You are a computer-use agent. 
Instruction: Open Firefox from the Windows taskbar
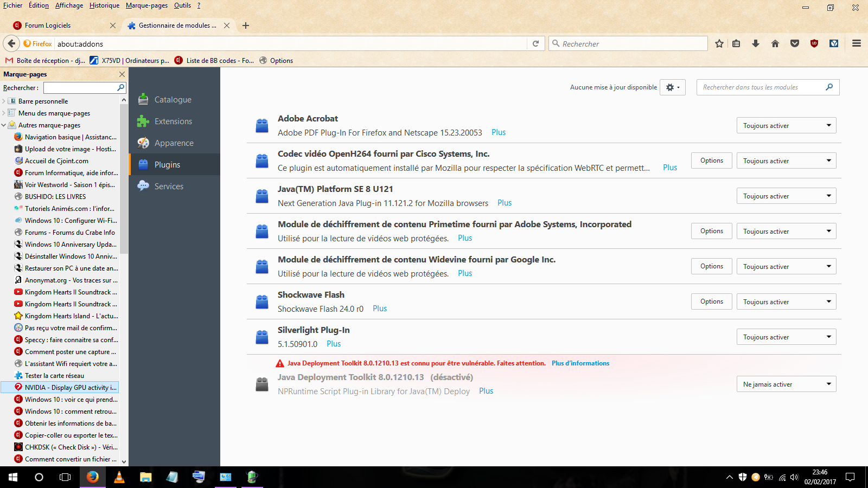pyautogui.click(x=93, y=477)
